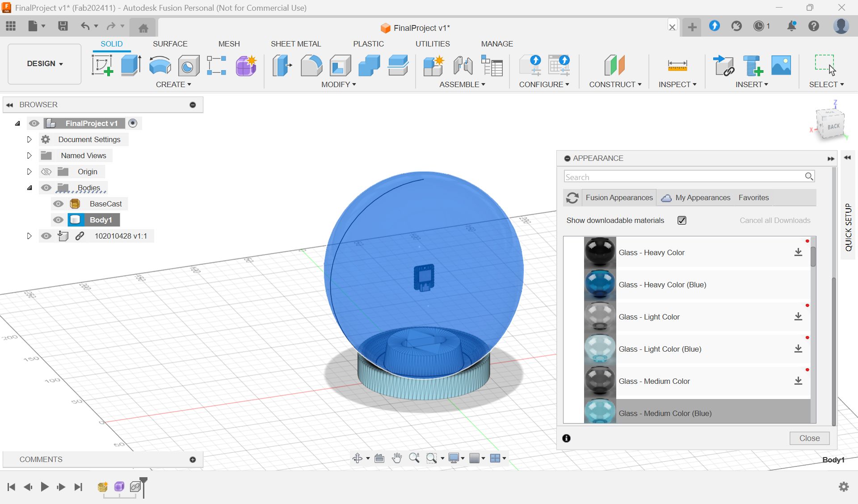Select Glass - Light Color swatch
The image size is (858, 504).
pos(600,317)
